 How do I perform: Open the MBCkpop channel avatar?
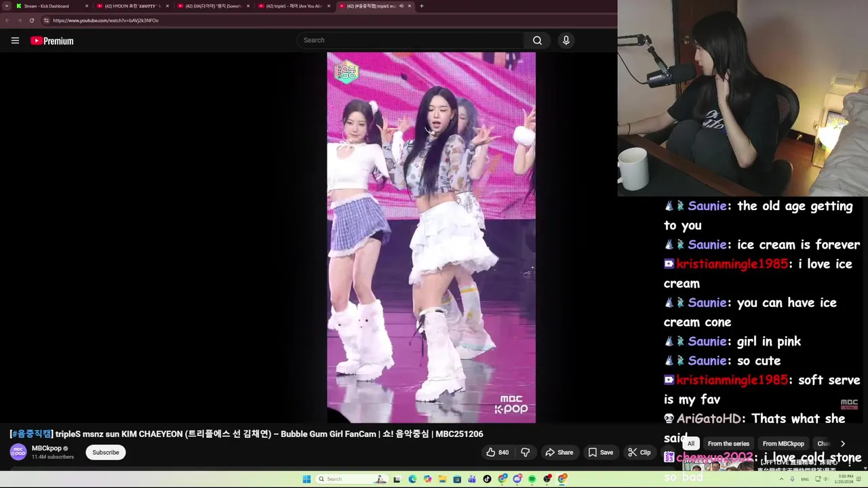point(18,452)
